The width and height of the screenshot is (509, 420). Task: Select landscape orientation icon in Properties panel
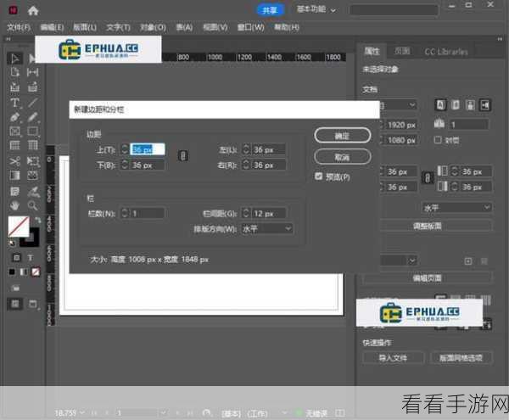[x=485, y=105]
